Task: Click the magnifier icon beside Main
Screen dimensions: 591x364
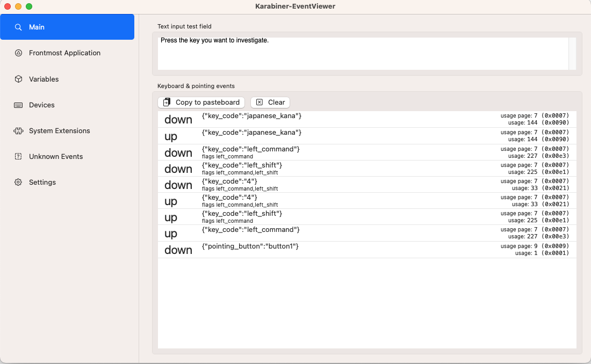Action: click(18, 27)
